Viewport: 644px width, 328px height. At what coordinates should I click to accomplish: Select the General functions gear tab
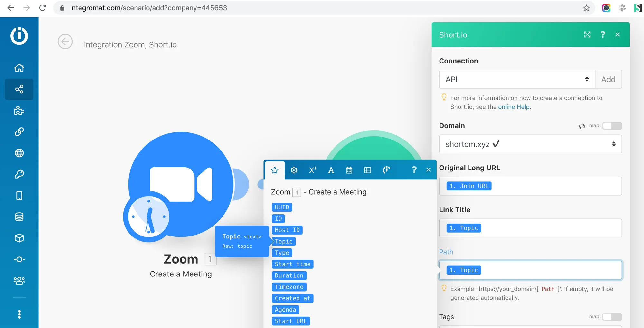click(x=294, y=170)
